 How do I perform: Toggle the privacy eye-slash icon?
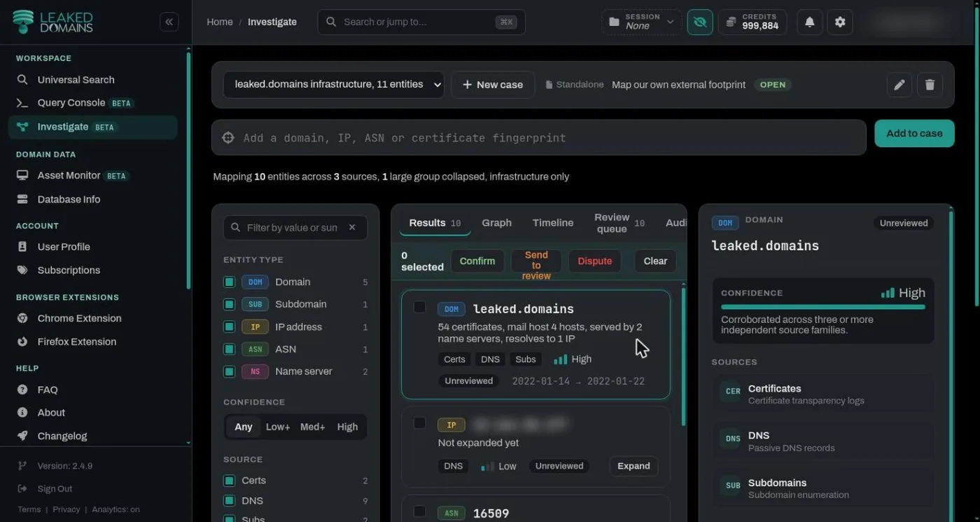[700, 22]
